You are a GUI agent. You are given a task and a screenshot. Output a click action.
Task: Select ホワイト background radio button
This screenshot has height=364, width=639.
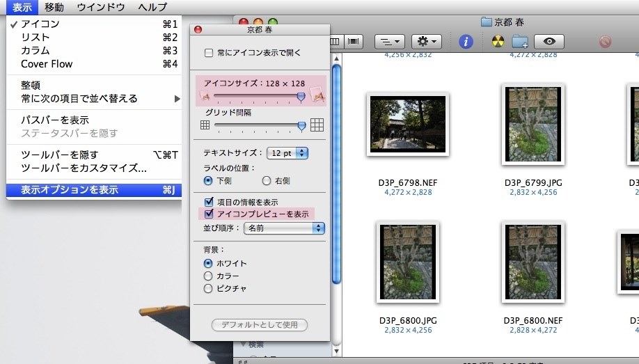(208, 263)
